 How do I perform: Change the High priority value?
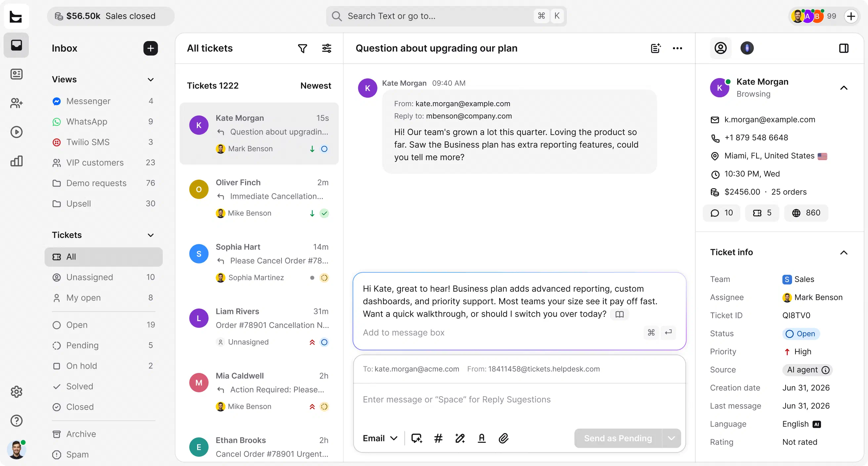[798, 352]
